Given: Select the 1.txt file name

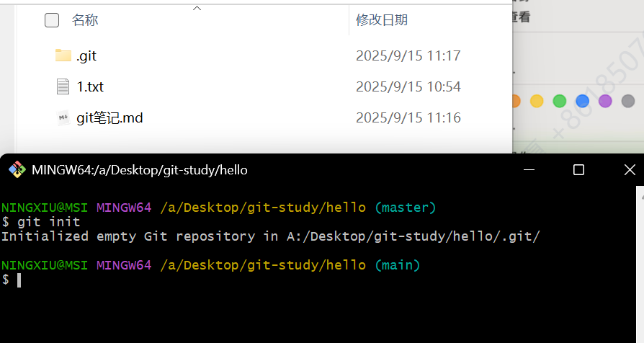Looking at the screenshot, I should 90,86.
